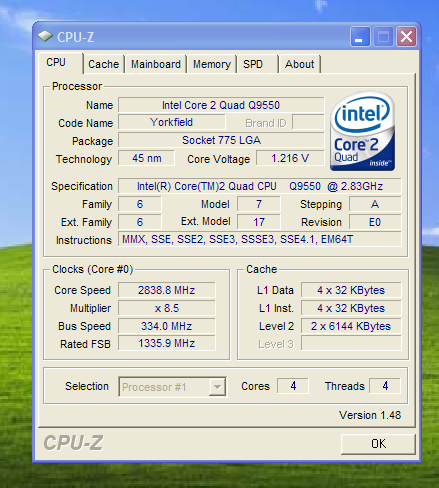
Task: Click the Rated FSB value 1335.9 MHz
Action: pyautogui.click(x=167, y=343)
